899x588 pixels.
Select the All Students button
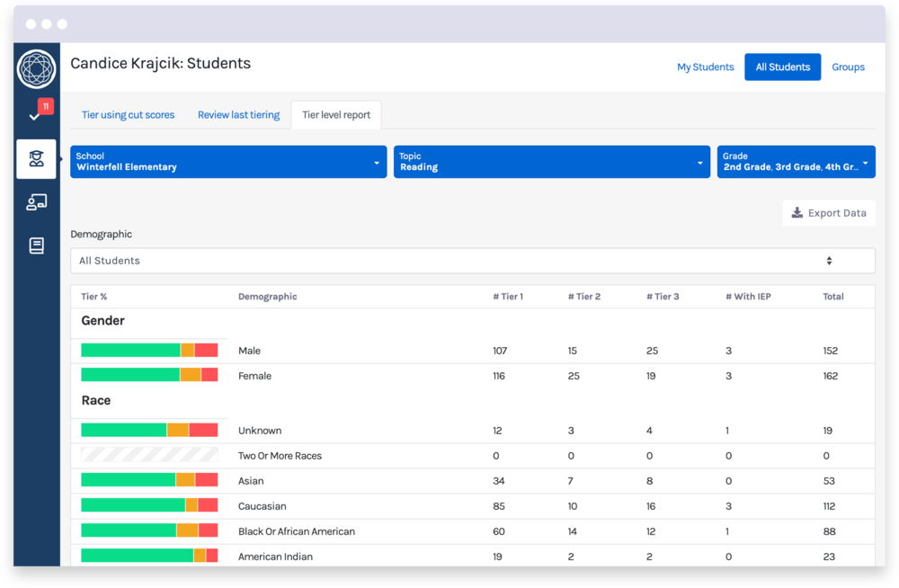click(x=783, y=67)
